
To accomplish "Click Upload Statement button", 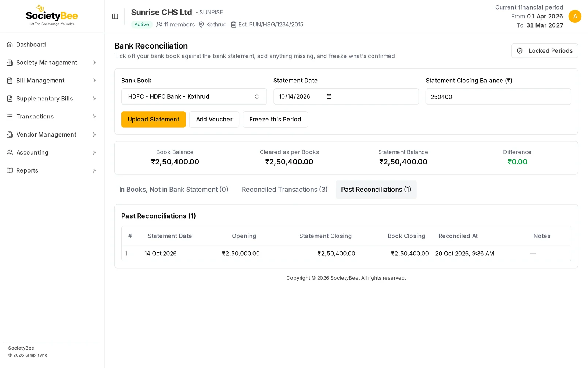I will pyautogui.click(x=154, y=119).
